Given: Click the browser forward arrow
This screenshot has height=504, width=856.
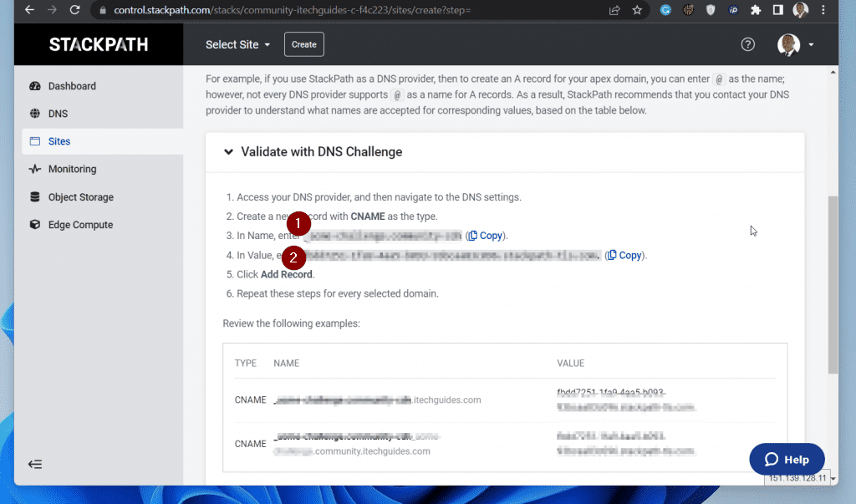Looking at the screenshot, I should [x=52, y=10].
